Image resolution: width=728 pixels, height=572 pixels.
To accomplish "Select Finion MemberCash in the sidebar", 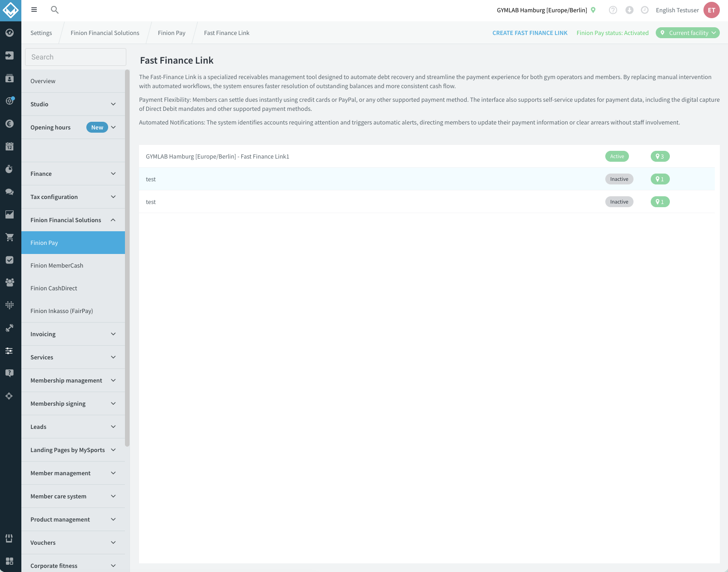I will click(x=73, y=265).
